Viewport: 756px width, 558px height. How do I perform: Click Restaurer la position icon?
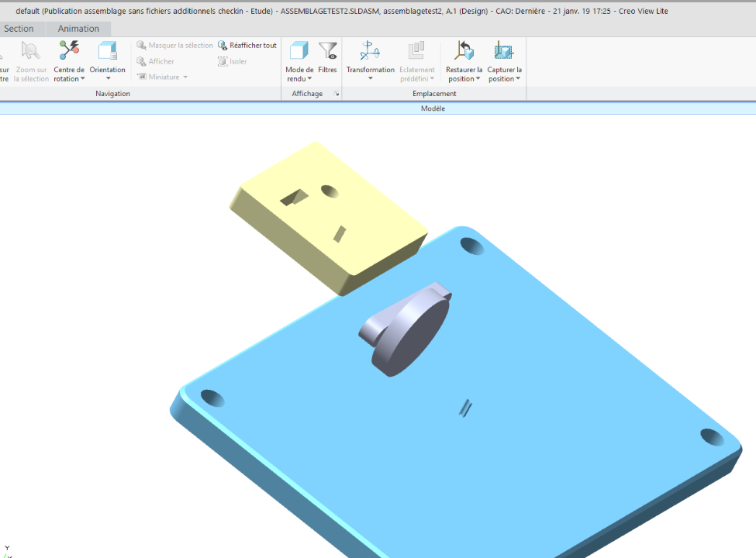coord(464,50)
